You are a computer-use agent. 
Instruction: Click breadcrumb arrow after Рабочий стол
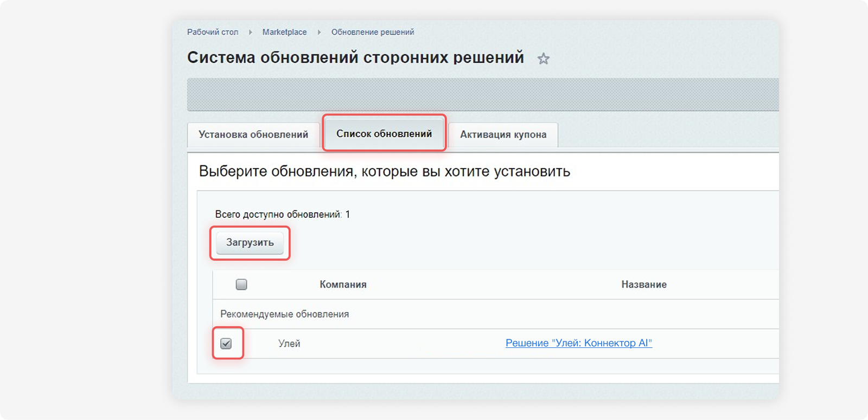click(251, 33)
